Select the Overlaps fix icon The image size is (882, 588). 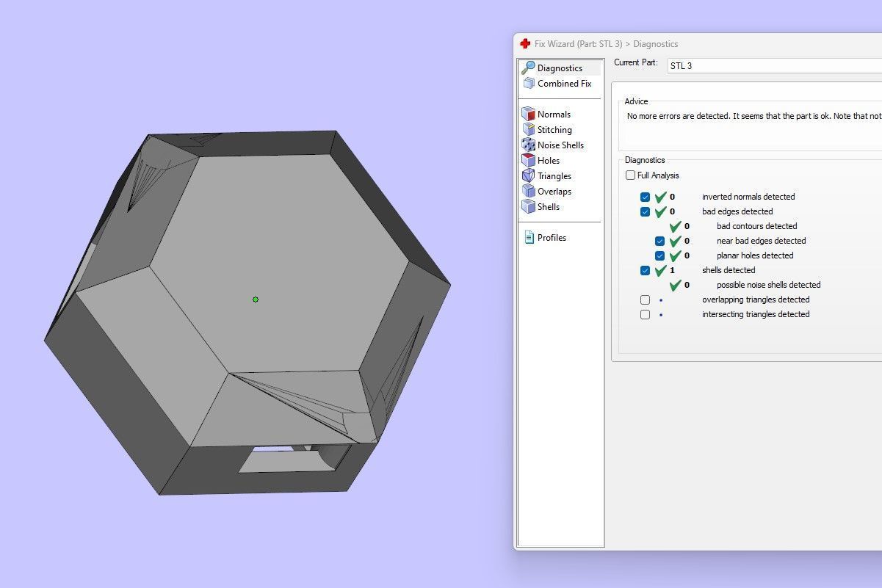point(528,191)
